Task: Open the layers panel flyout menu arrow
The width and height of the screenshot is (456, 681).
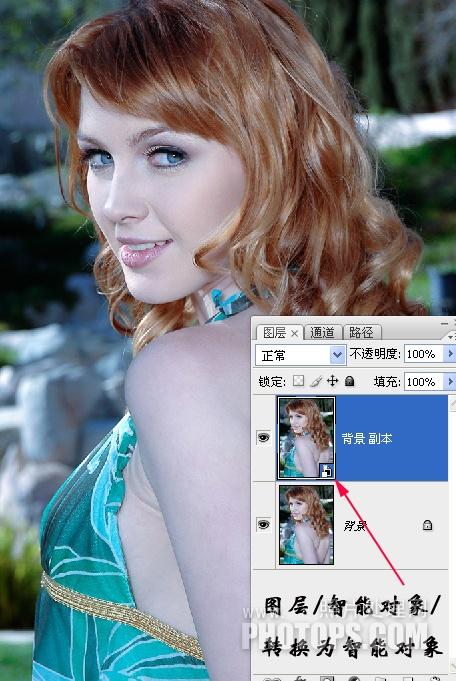Action: pos(451,337)
